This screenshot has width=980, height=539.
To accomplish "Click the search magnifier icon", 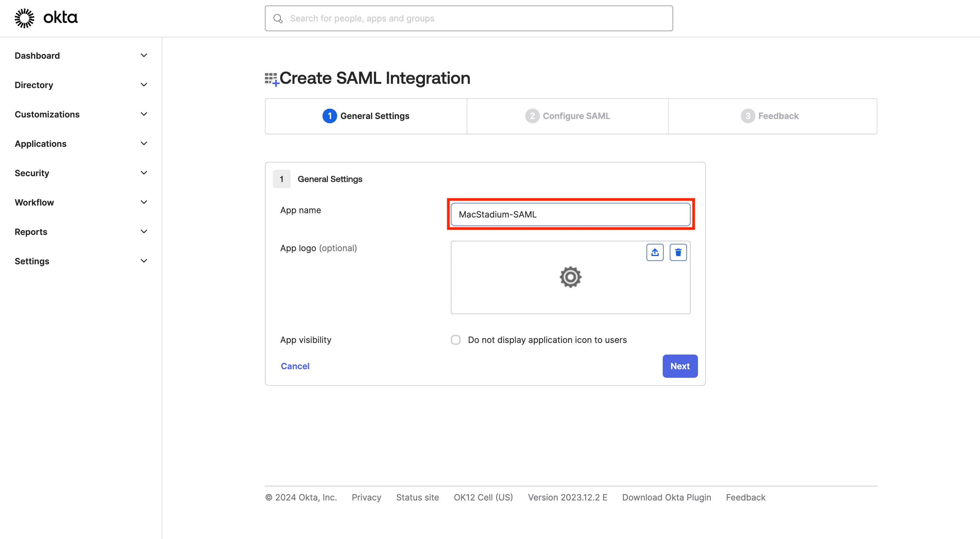I will [x=278, y=18].
